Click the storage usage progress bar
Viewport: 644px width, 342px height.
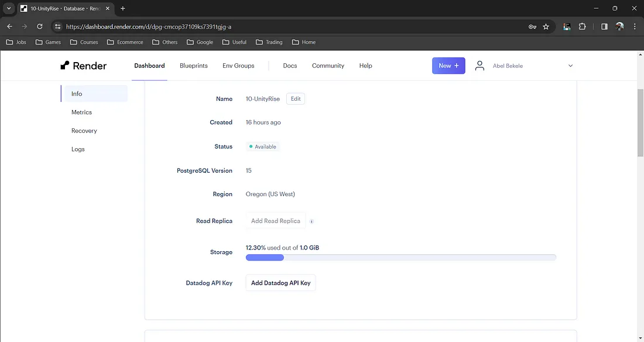(x=400, y=257)
